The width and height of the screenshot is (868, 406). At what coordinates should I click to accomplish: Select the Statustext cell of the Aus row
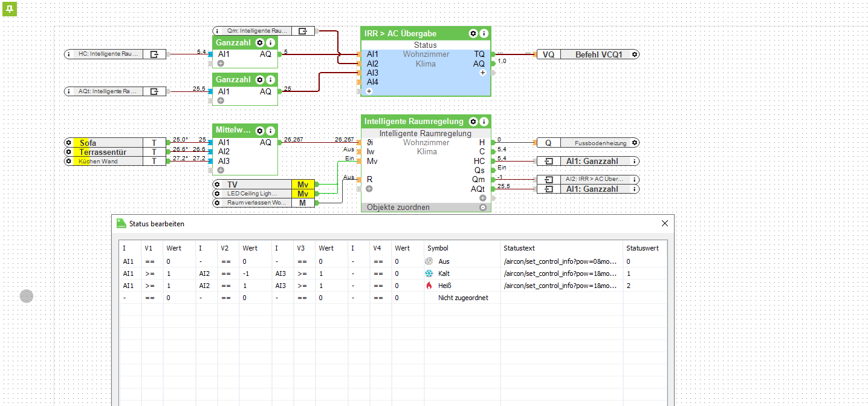pos(561,261)
